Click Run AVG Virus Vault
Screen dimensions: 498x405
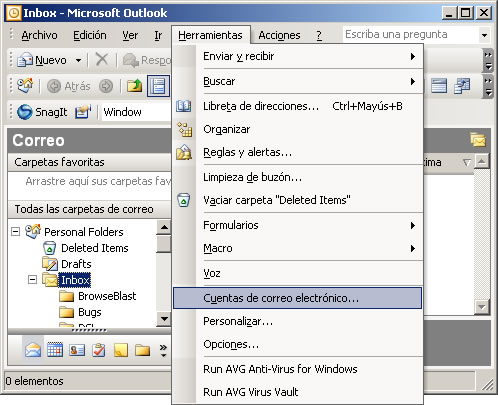298,392
